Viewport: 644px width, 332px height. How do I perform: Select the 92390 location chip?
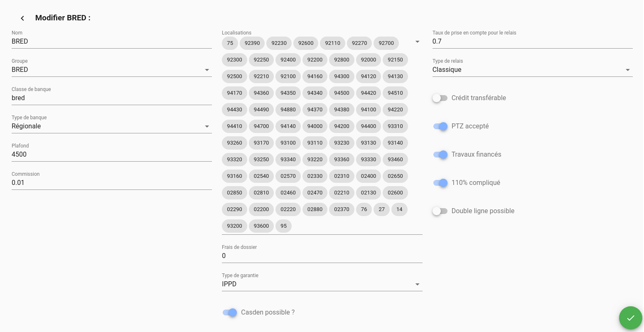coord(252,43)
